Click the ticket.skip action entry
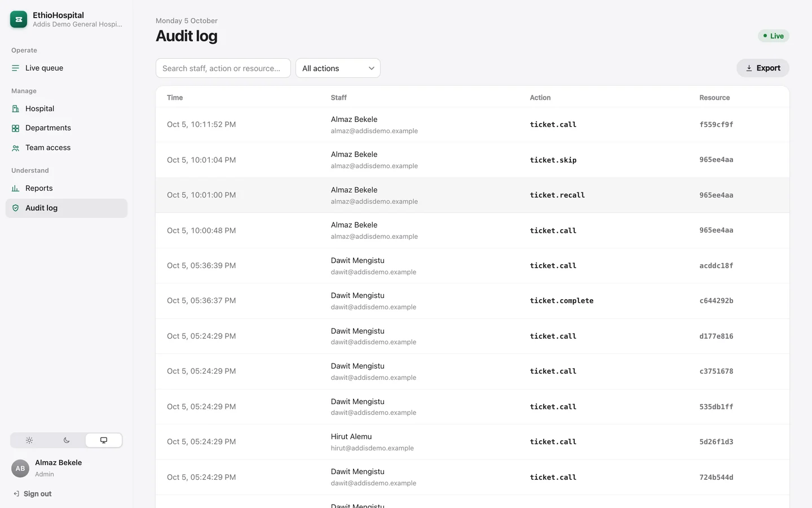 click(553, 160)
